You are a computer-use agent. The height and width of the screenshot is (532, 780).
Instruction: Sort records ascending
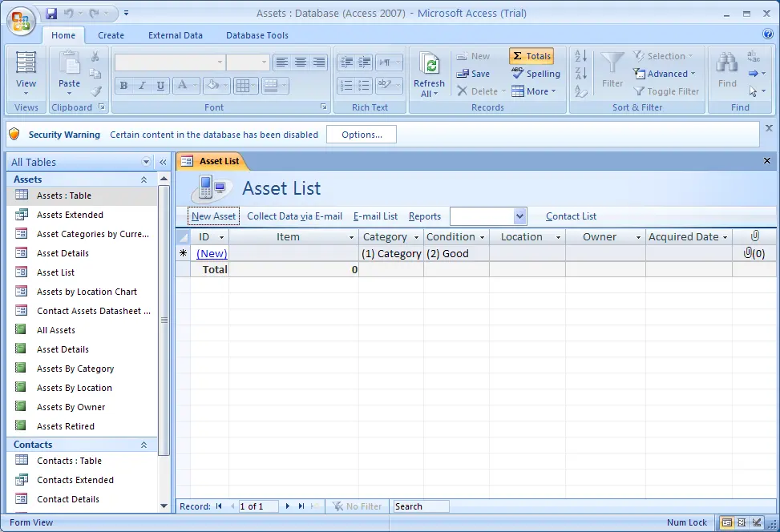[580, 55]
